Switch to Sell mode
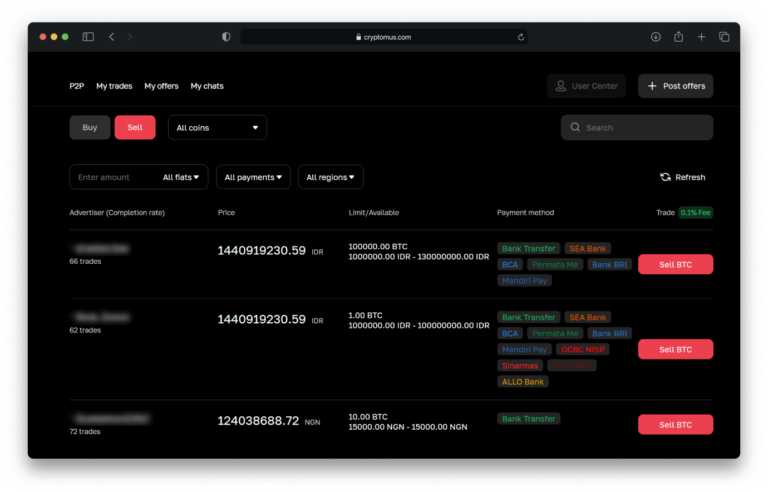768x492 pixels. click(x=135, y=127)
